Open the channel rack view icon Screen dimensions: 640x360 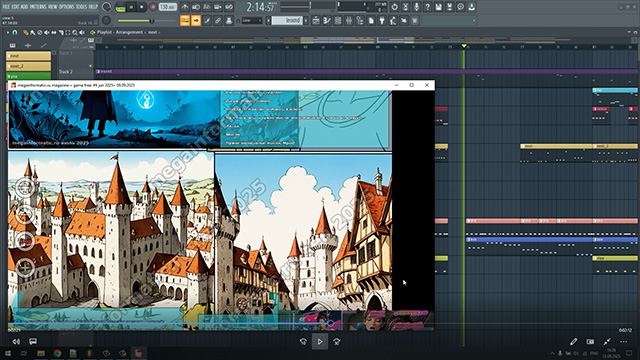point(338,20)
